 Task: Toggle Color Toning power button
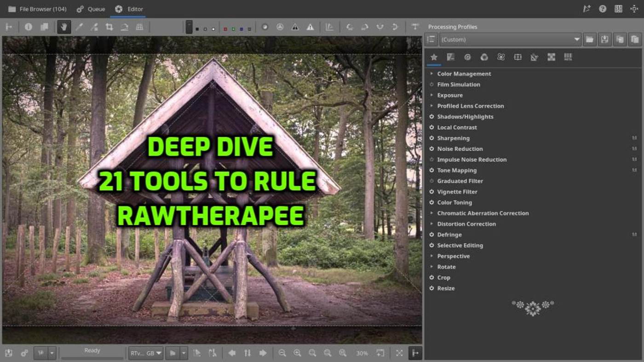431,202
